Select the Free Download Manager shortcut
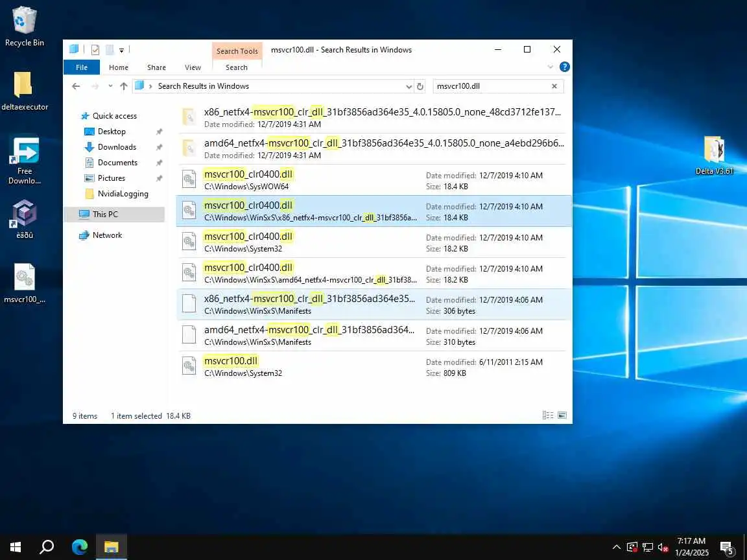The height and width of the screenshot is (560, 747). [25, 161]
